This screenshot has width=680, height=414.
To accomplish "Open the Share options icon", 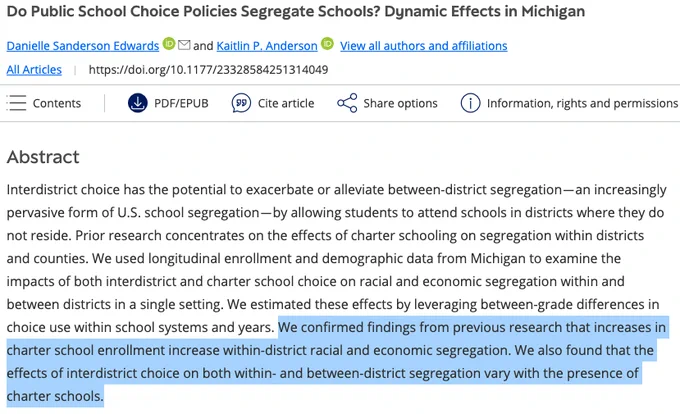I will pyautogui.click(x=347, y=103).
